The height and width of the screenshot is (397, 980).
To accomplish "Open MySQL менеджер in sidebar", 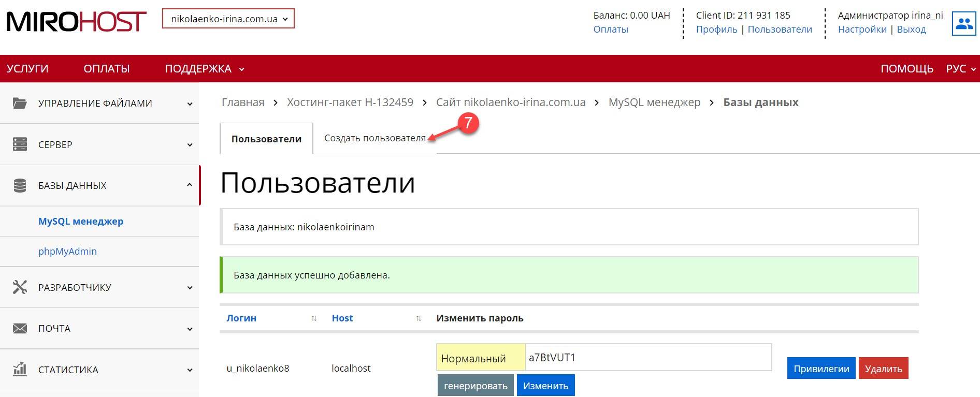I will tap(81, 221).
